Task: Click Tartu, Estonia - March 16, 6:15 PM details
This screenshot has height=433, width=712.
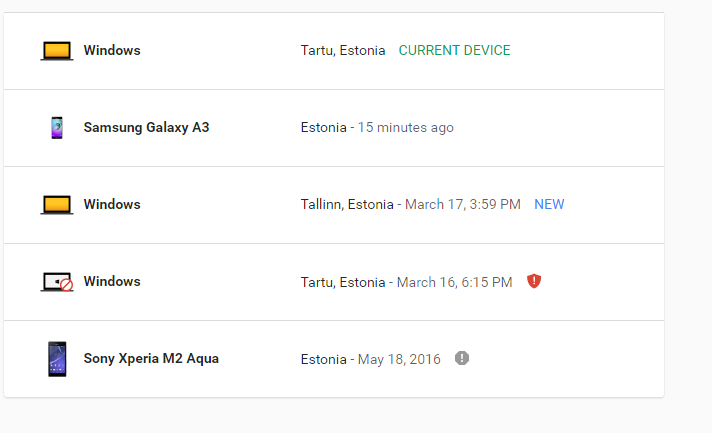Action: pos(406,282)
